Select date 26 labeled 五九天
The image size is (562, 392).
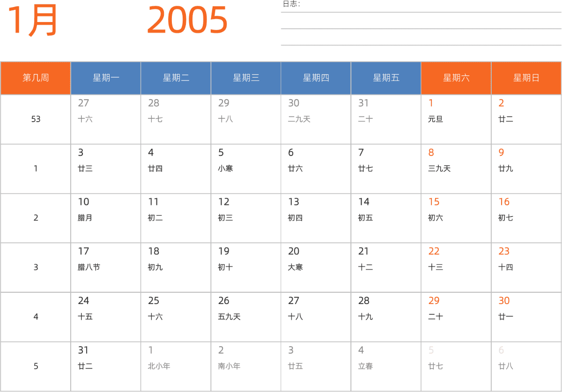click(246, 317)
